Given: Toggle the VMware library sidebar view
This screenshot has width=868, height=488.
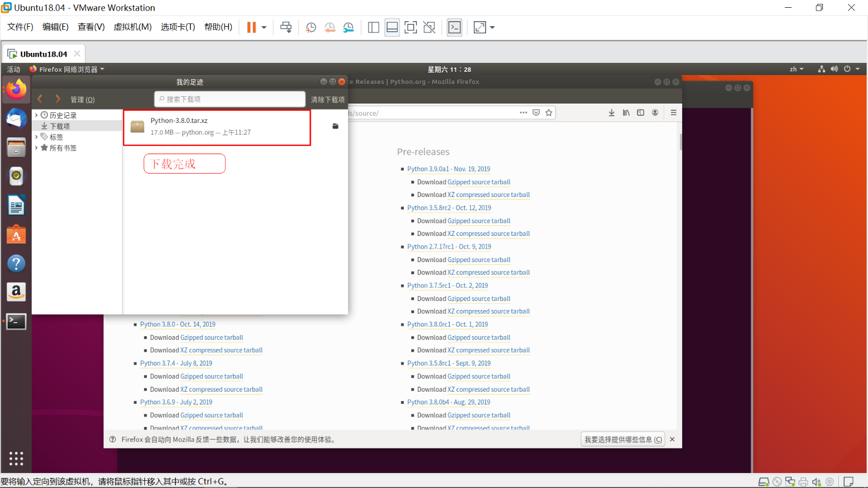Looking at the screenshot, I should click(x=374, y=27).
